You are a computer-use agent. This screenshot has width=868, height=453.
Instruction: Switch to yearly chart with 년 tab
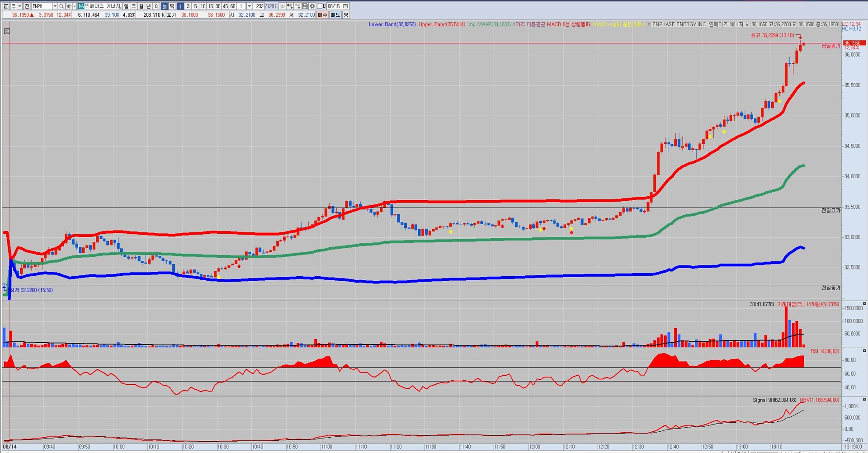149,6
